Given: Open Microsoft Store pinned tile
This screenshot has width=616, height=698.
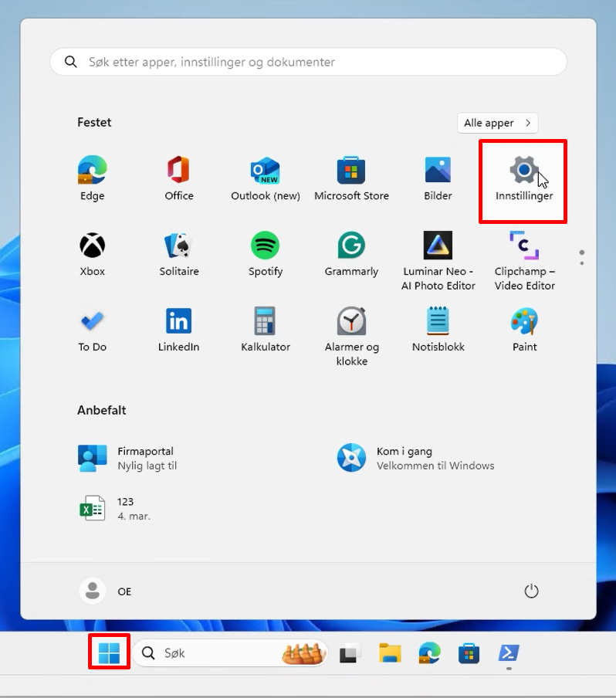Looking at the screenshot, I should click(351, 178).
